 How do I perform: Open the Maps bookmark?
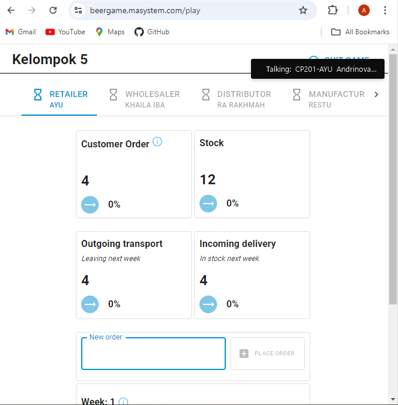coord(110,32)
